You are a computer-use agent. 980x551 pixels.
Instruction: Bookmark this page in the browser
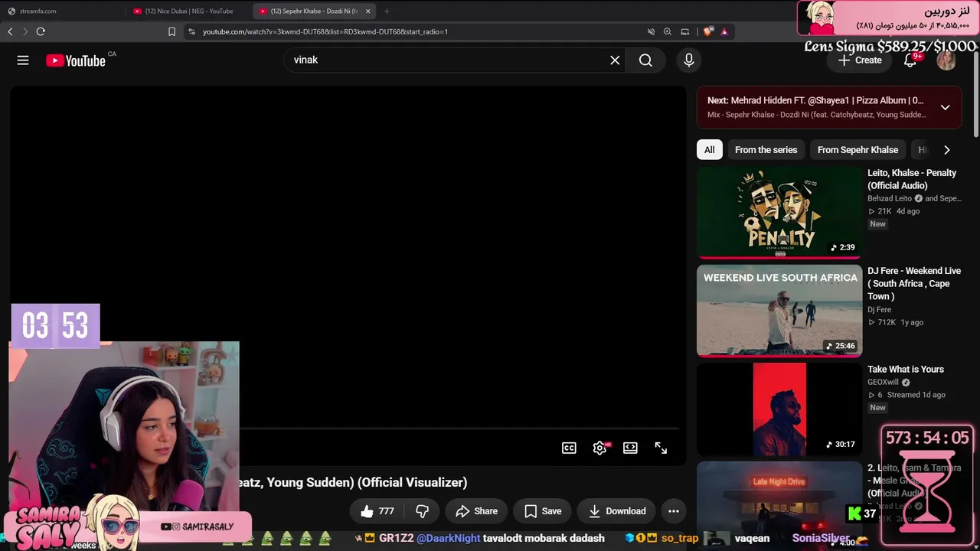coord(171,31)
